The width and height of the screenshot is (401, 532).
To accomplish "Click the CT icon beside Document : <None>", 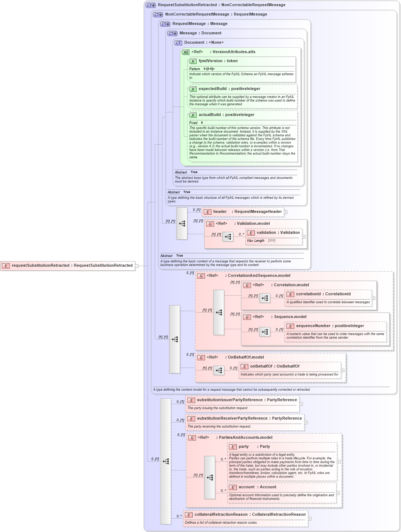I will tap(178, 43).
